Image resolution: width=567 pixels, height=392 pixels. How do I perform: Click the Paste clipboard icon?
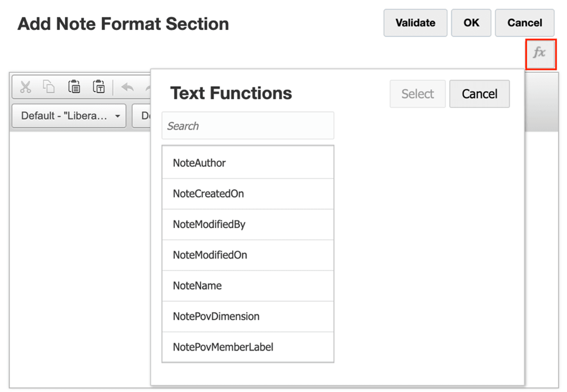[x=74, y=87]
